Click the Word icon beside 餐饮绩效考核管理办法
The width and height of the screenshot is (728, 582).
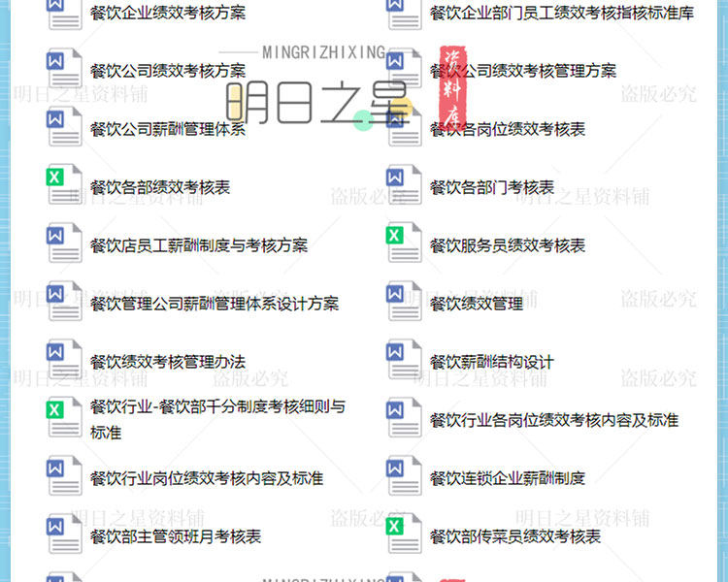[x=64, y=359]
